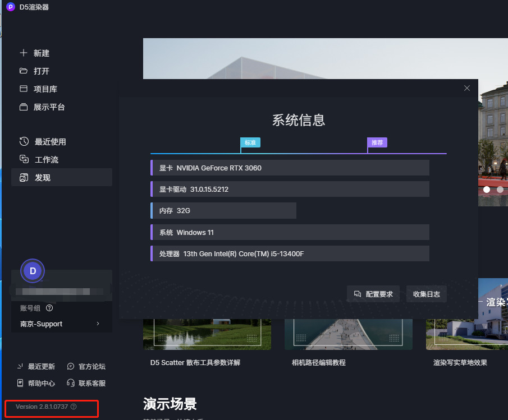Expand the 南京-Support account group arrow
The width and height of the screenshot is (508, 420).
[x=98, y=324]
